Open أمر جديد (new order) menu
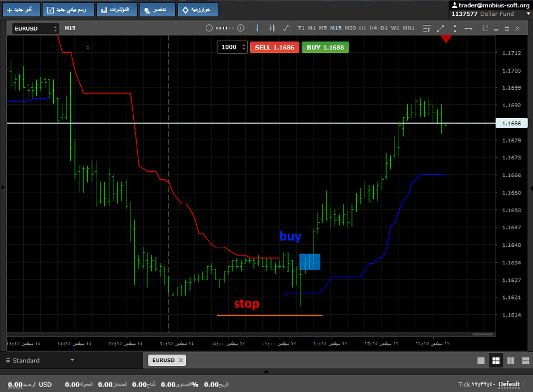The image size is (533, 392). tap(22, 10)
